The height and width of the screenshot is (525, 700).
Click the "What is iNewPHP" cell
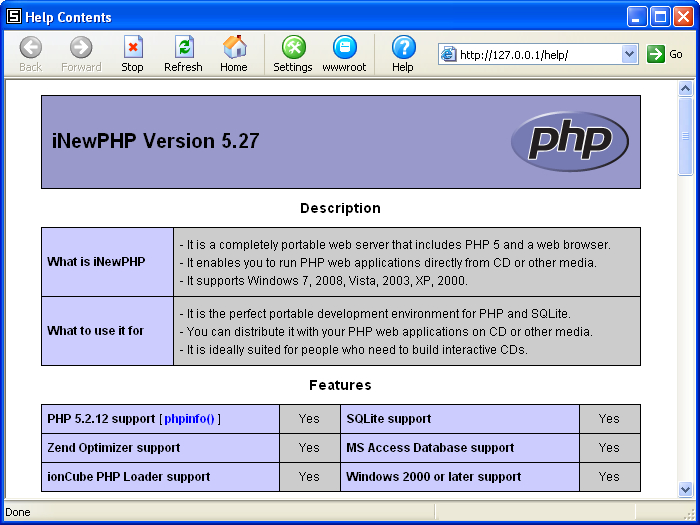click(107, 262)
